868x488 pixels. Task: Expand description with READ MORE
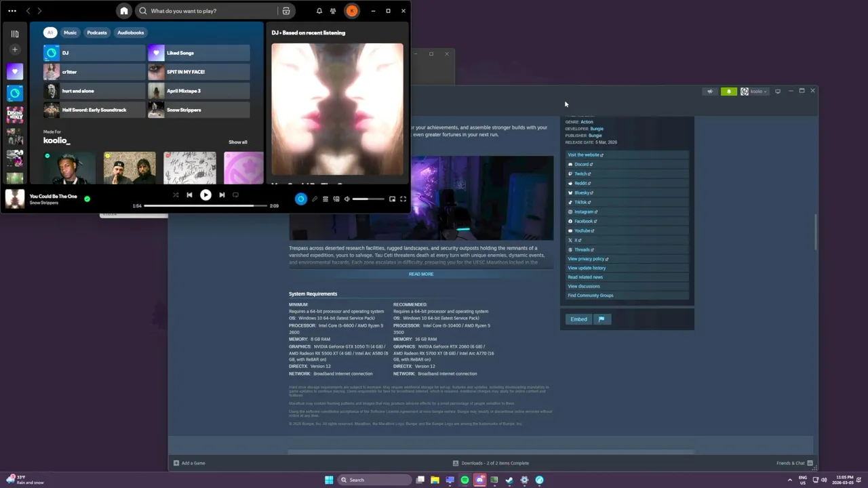click(x=421, y=274)
